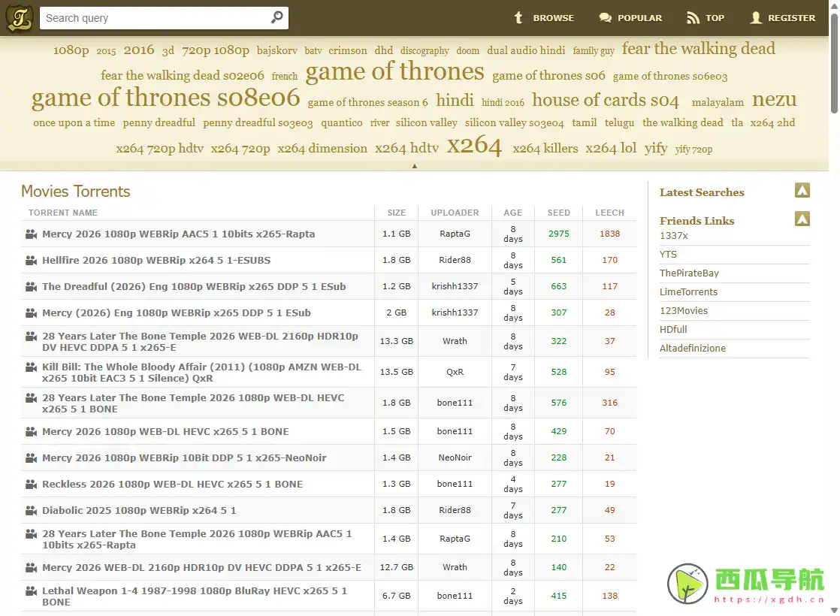Collapse the Friends Links panel
This screenshot has height=616, width=840.
point(802,219)
